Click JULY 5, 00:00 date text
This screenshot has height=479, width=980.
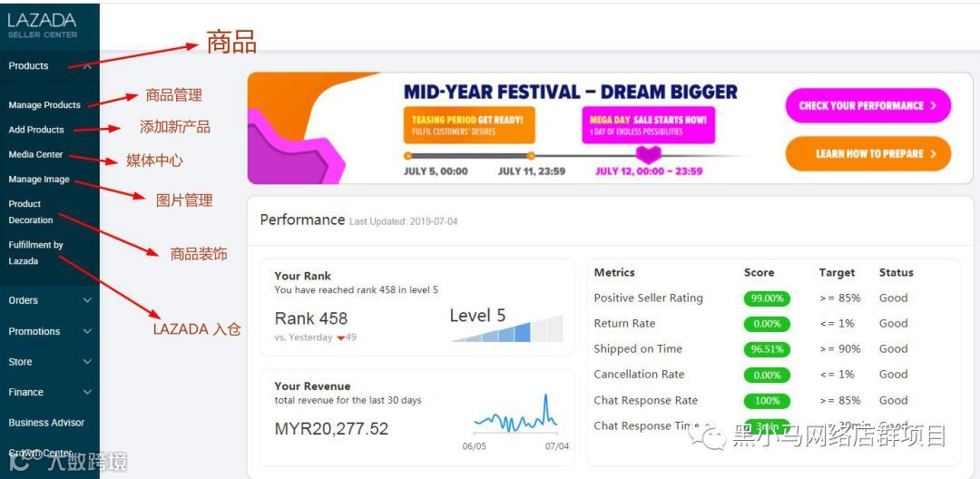[x=435, y=171]
